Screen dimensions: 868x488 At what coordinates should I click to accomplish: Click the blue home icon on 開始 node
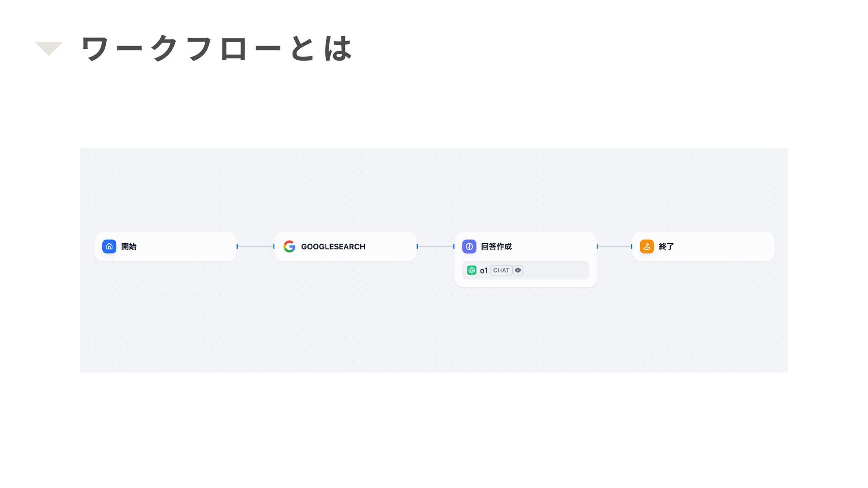pyautogui.click(x=109, y=246)
